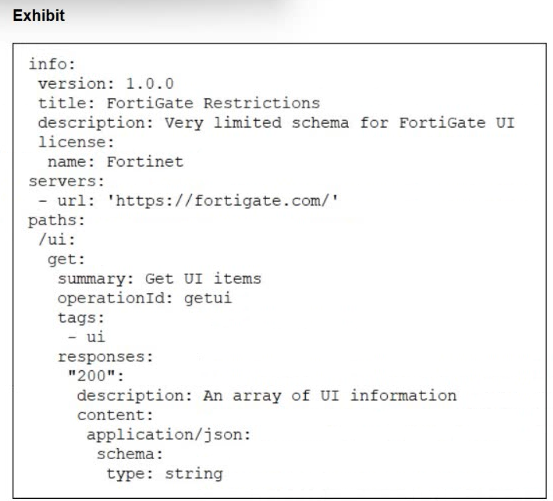Click the '/ui:' path entry
553x501 pixels.
(x=57, y=240)
